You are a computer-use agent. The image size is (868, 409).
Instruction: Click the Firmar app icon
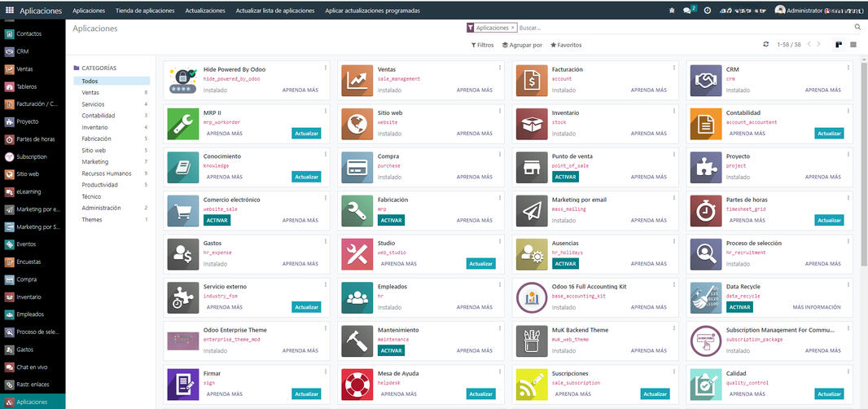click(183, 385)
